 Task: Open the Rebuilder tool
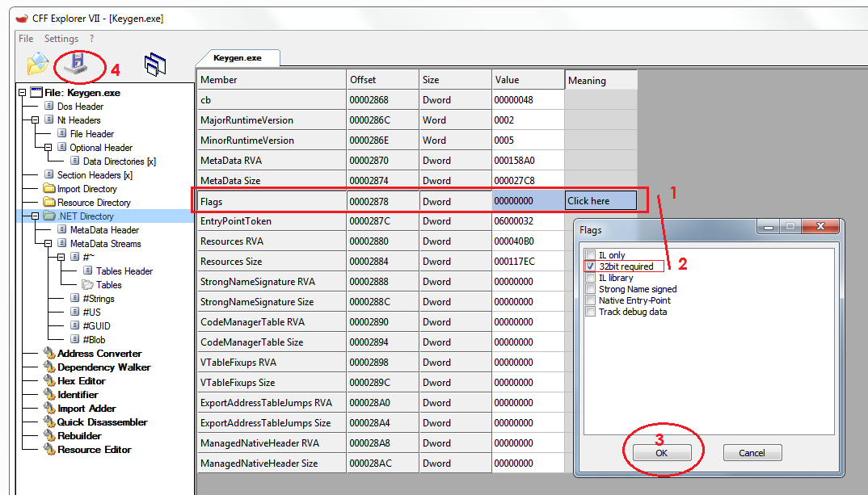(80, 436)
